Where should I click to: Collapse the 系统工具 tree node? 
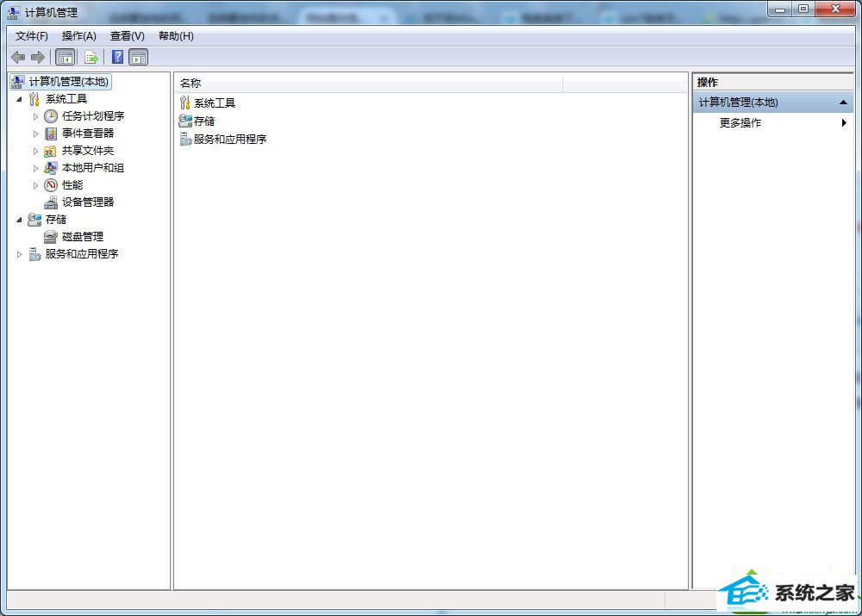click(19, 99)
